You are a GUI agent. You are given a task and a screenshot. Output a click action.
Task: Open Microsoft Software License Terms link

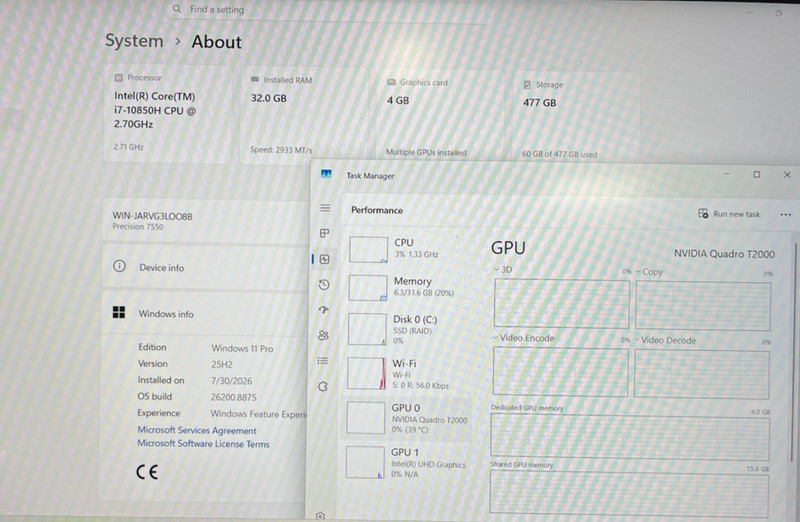pyautogui.click(x=203, y=443)
